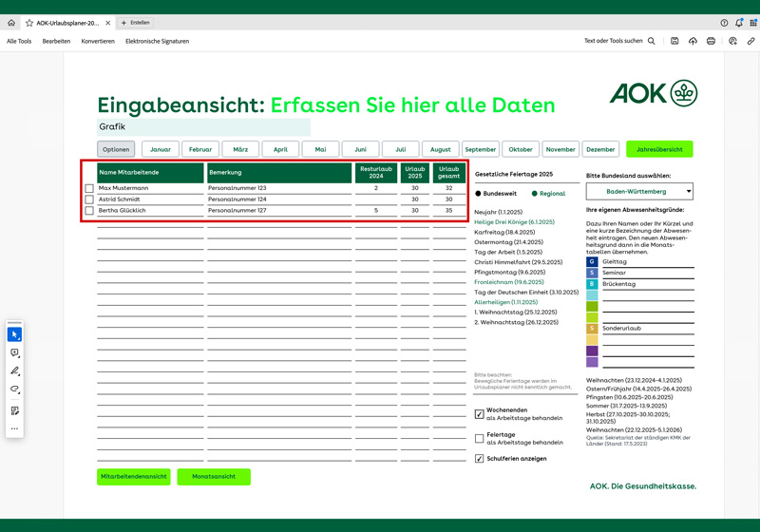Screen dimensions: 760x532
Task: Click the dark purple color swatch
Action: (592, 351)
